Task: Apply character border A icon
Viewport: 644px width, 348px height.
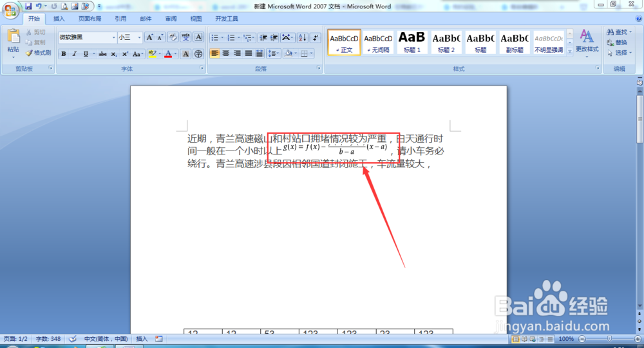Action: pos(198,37)
